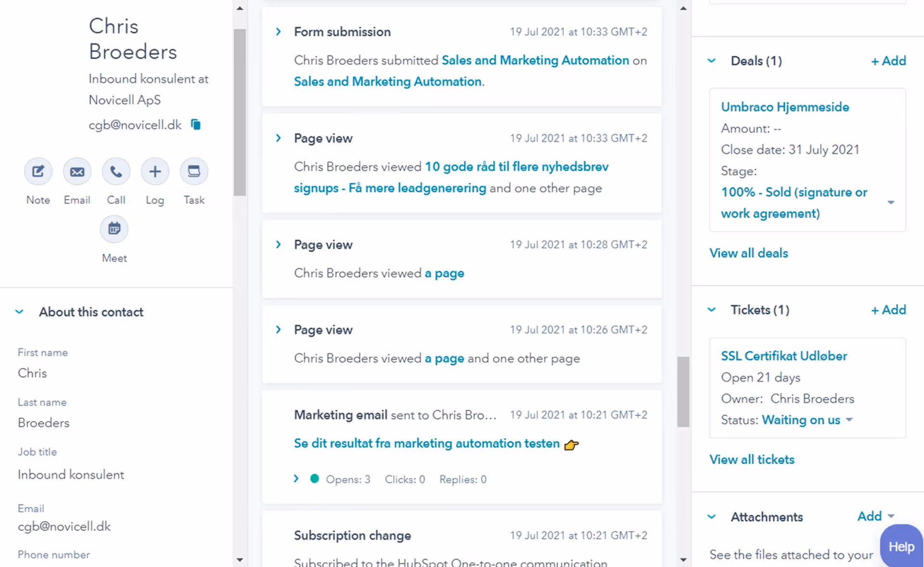Collapse the About this contact section

pyautogui.click(x=19, y=312)
